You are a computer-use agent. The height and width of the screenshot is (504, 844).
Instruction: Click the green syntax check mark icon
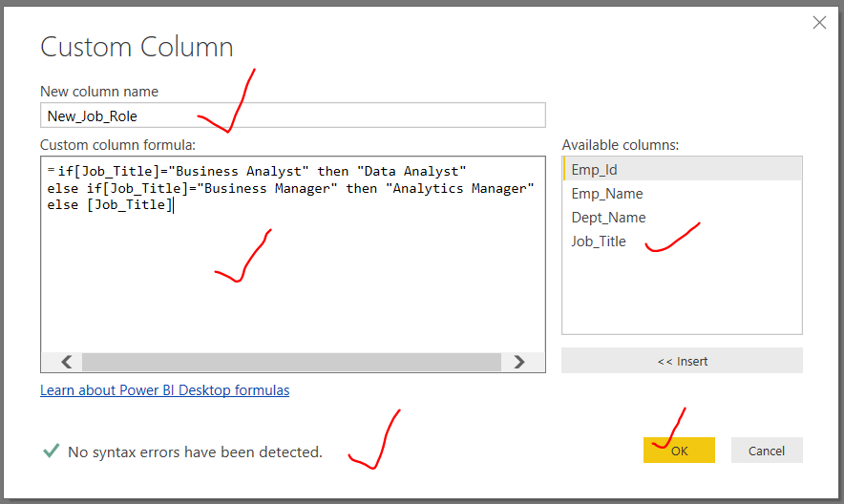click(52, 451)
